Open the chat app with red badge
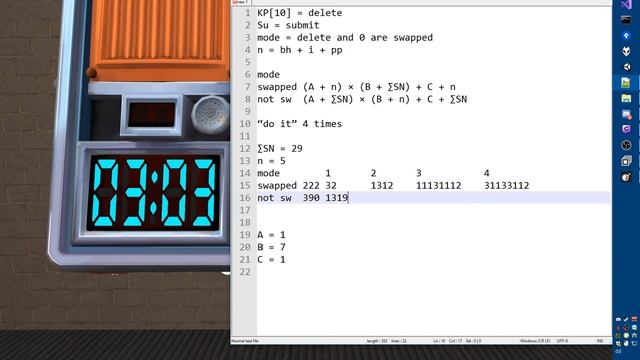This screenshot has height=360, width=640. click(626, 114)
